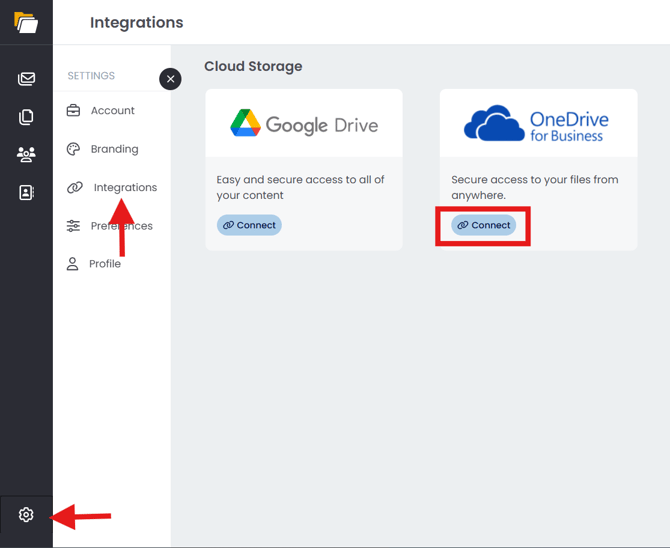The width and height of the screenshot is (670, 548).
Task: Click the person icon beside Profile
Action: pos(72,264)
